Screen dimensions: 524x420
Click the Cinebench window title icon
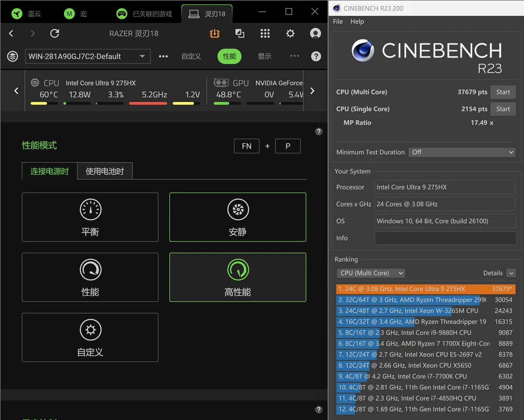(x=337, y=8)
